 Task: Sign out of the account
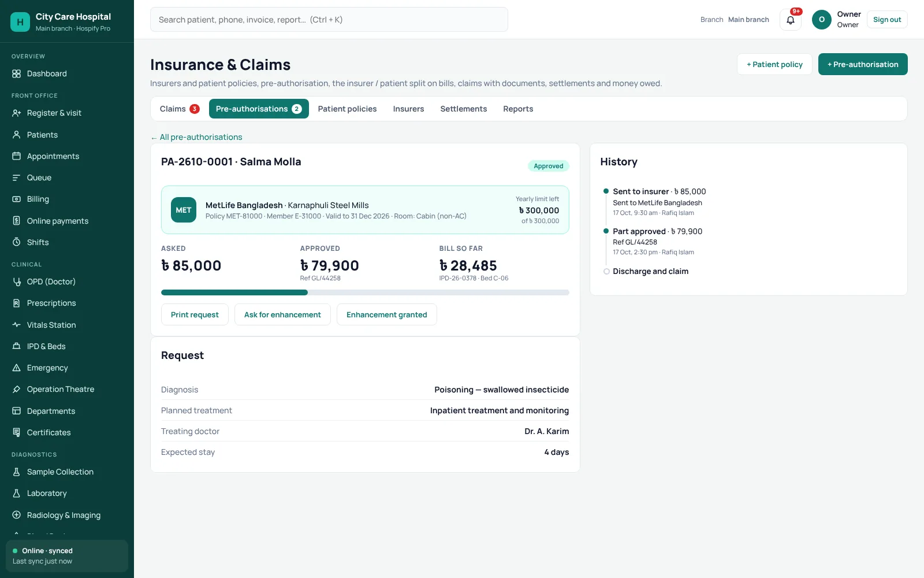coord(887,20)
